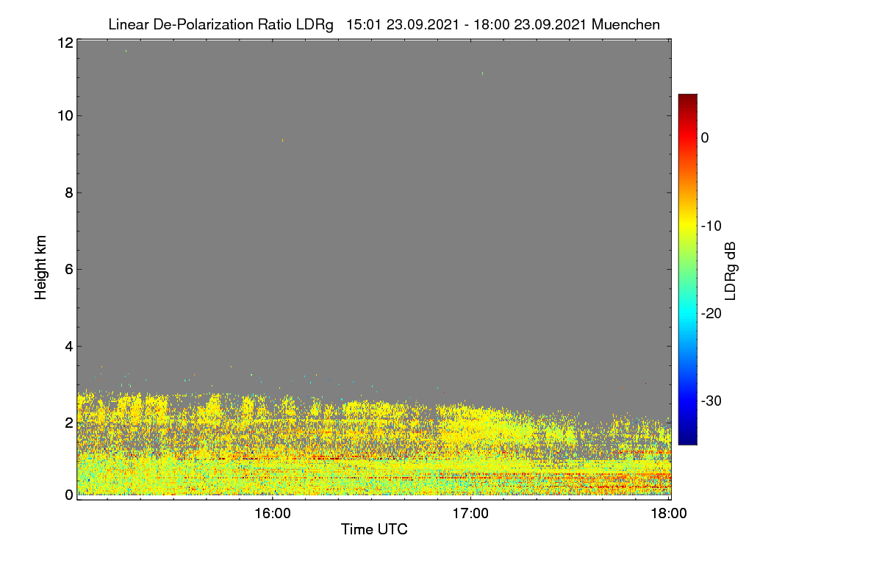Screen dimensions: 882x588
Task: Click the 'Muenchen' location text in the title
Action: [x=625, y=25]
